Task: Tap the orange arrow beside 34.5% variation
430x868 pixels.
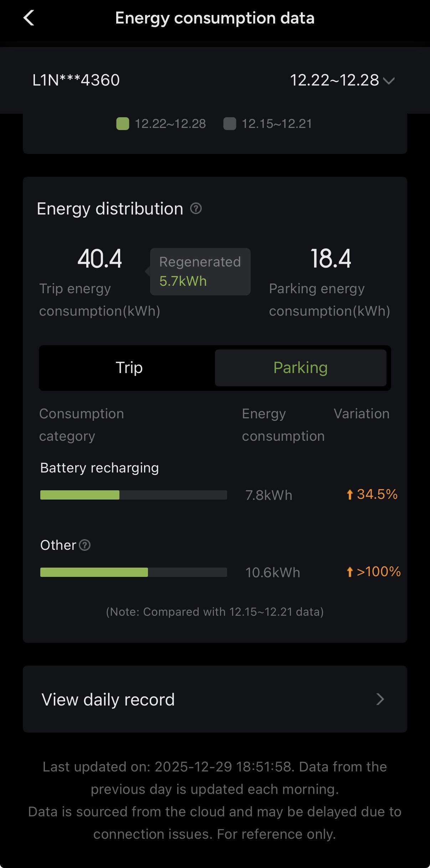Action: pos(350,495)
